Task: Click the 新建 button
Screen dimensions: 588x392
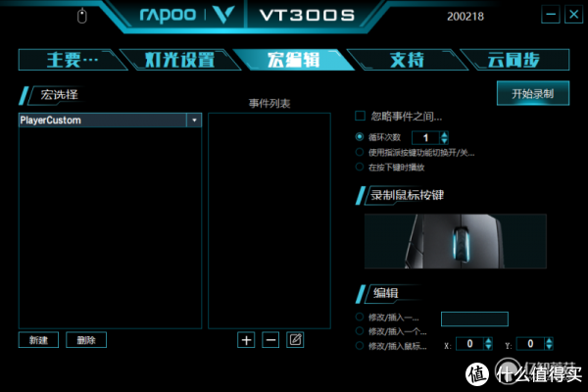Action: 38,340
